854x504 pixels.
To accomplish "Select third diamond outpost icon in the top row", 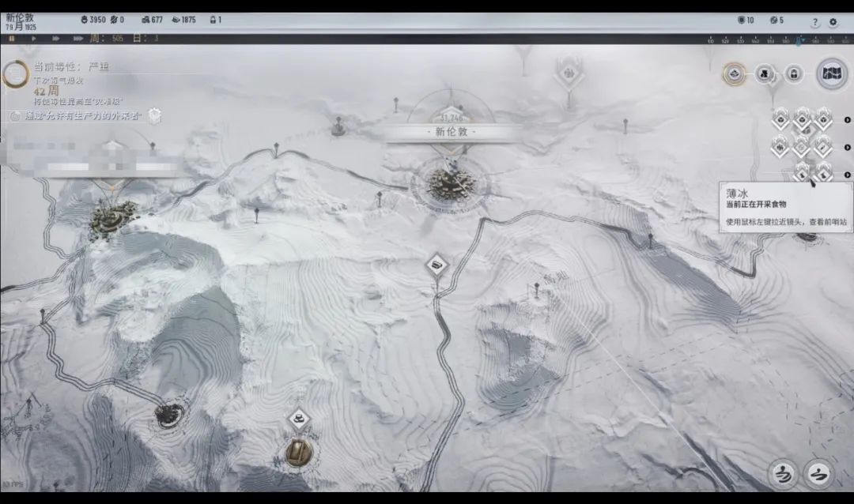I will coord(823,118).
